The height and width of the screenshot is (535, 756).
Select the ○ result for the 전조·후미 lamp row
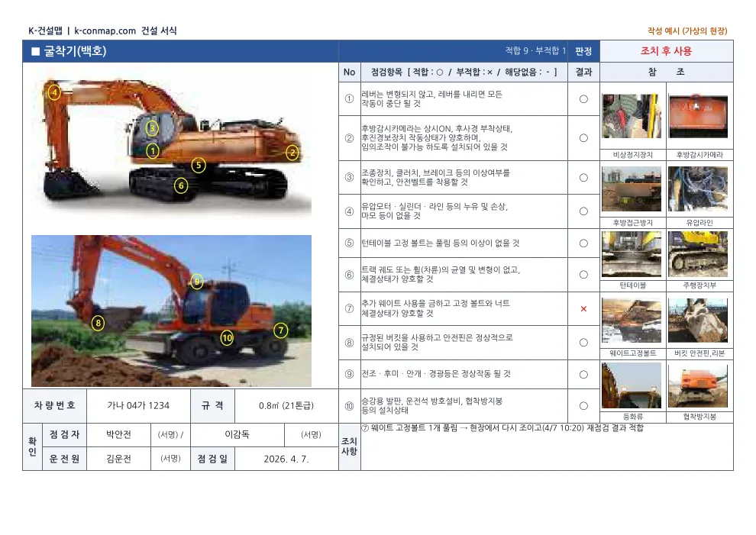point(583,375)
